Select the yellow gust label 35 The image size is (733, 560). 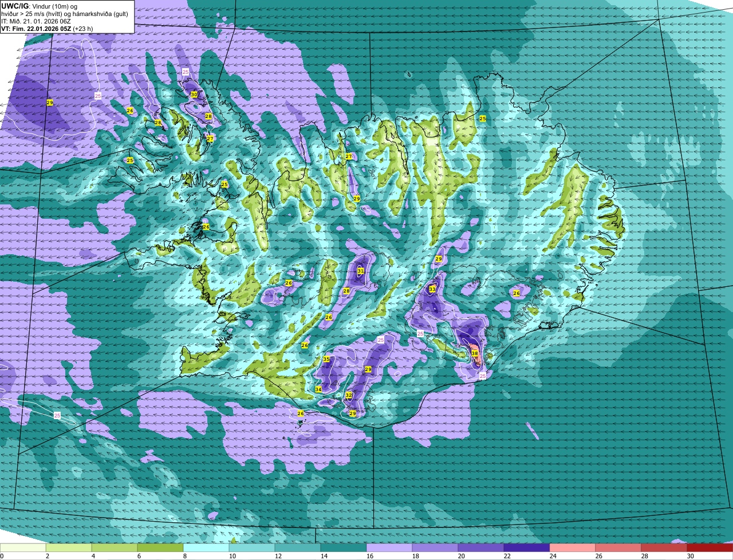click(x=326, y=359)
